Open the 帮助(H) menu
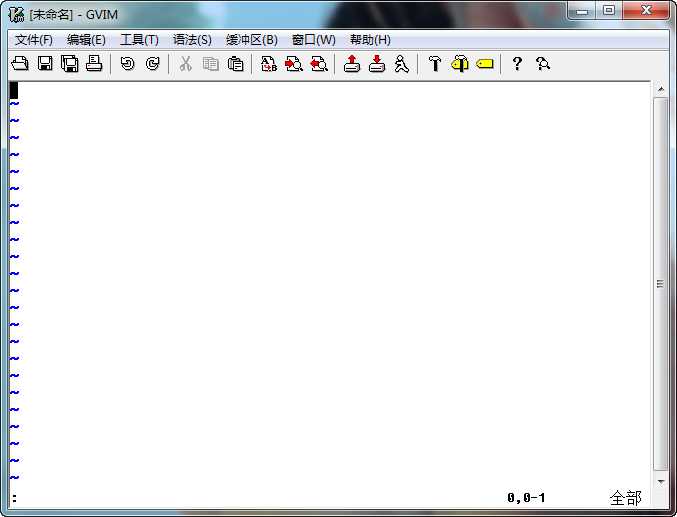This screenshot has width=677, height=517. click(370, 40)
